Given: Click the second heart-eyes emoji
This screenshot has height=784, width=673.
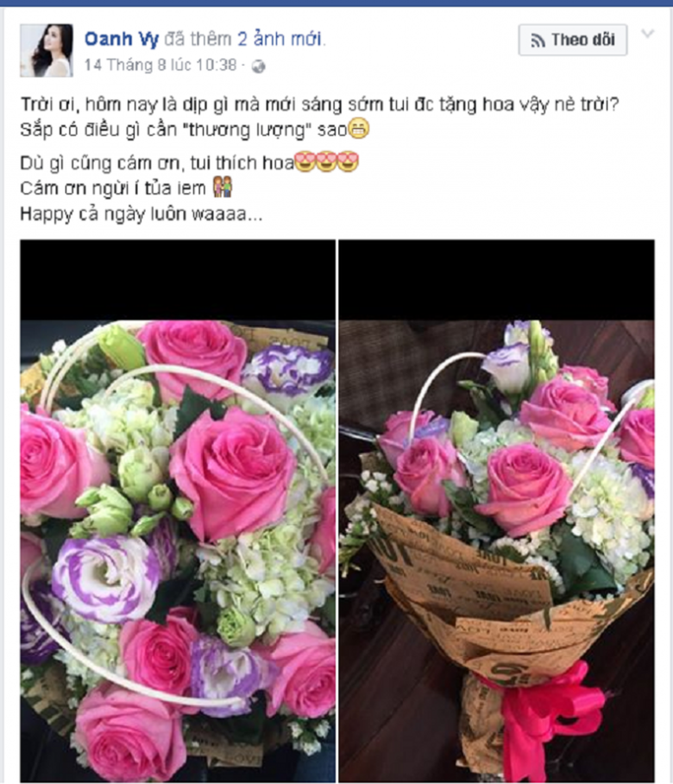Looking at the screenshot, I should coord(326,162).
